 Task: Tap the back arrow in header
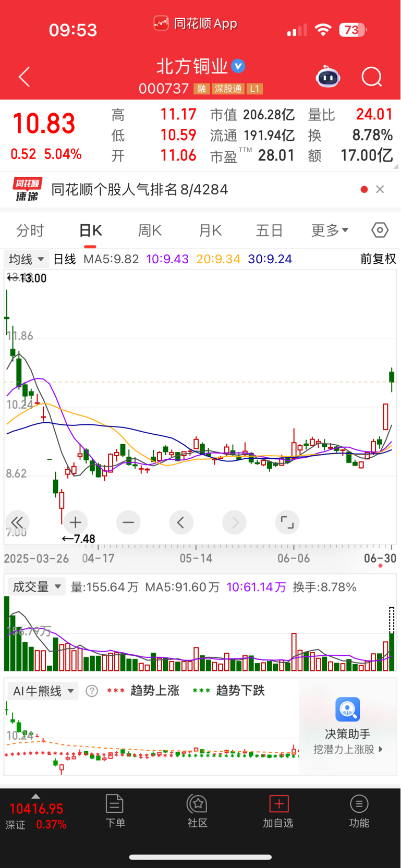[24, 77]
